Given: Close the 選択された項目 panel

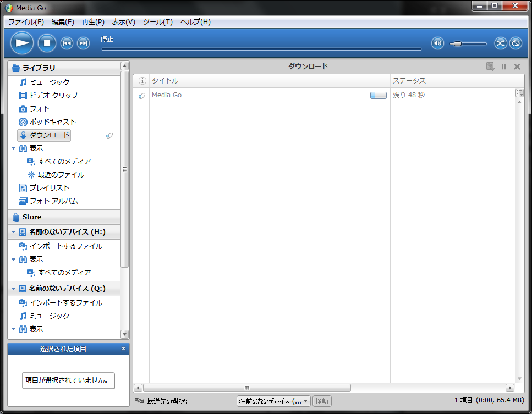Looking at the screenshot, I should tap(123, 349).
